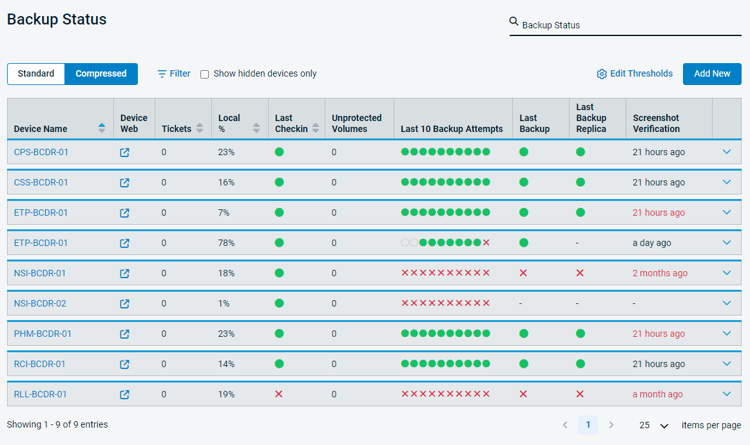Open the NSI-BCDR-01 device link
750x445 pixels.
coord(40,273)
